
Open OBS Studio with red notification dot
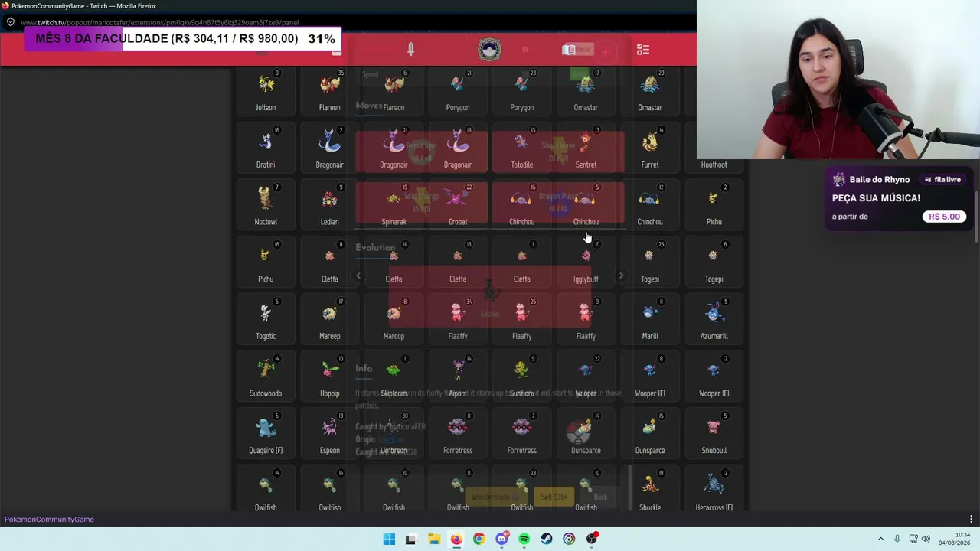[x=592, y=539]
